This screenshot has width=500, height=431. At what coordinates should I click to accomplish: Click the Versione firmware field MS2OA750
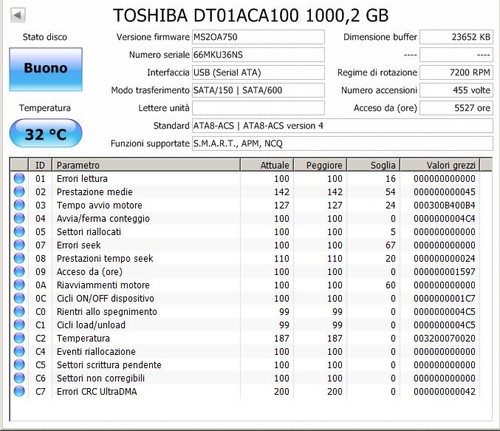258,37
